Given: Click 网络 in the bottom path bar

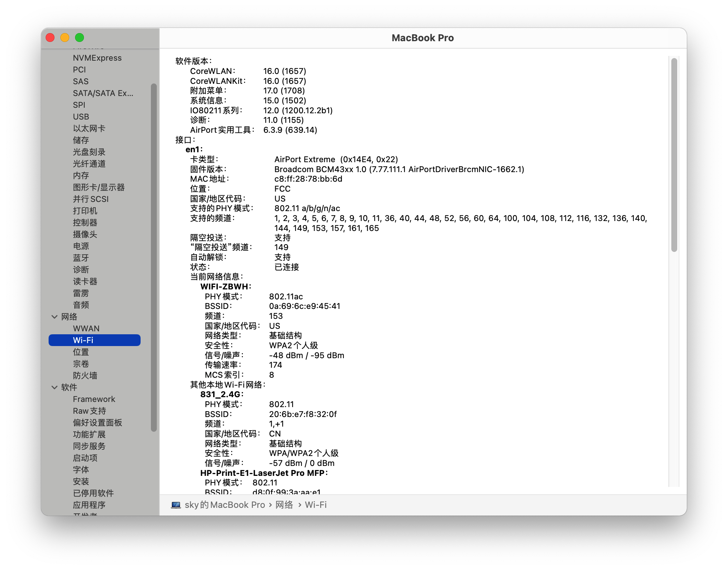Looking at the screenshot, I should pyautogui.click(x=284, y=505).
